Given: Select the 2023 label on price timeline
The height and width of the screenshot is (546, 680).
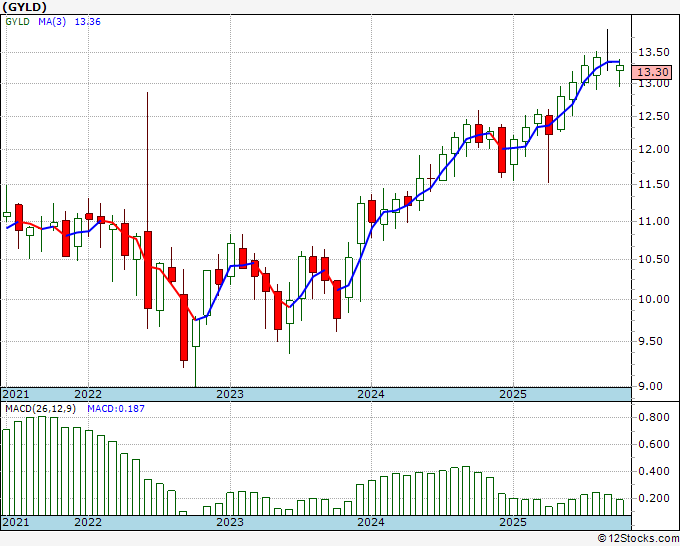Looking at the screenshot, I should (x=230, y=394).
